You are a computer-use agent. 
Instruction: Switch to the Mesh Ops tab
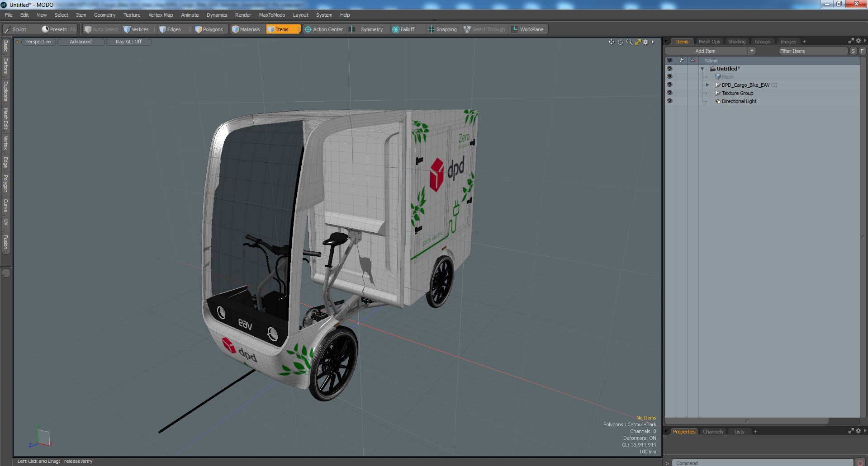click(709, 42)
